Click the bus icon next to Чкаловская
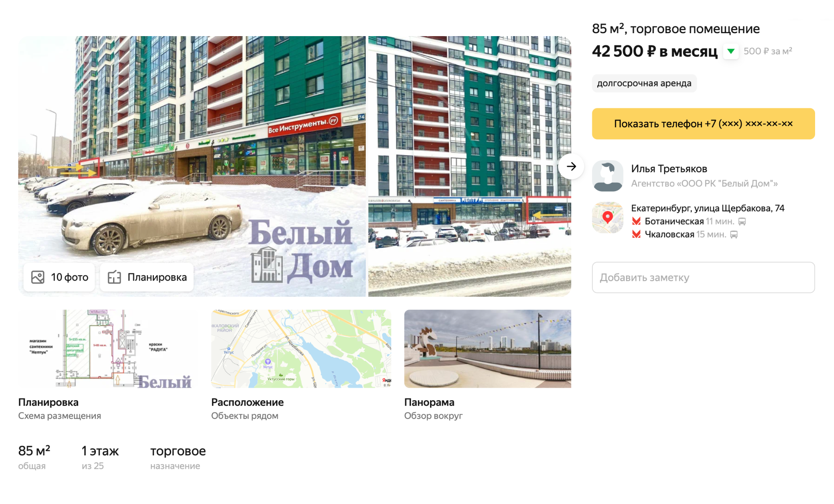The image size is (834, 504). pyautogui.click(x=734, y=234)
